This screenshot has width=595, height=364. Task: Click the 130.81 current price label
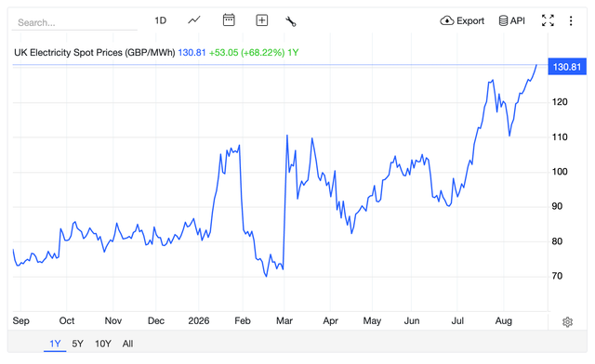pos(567,67)
